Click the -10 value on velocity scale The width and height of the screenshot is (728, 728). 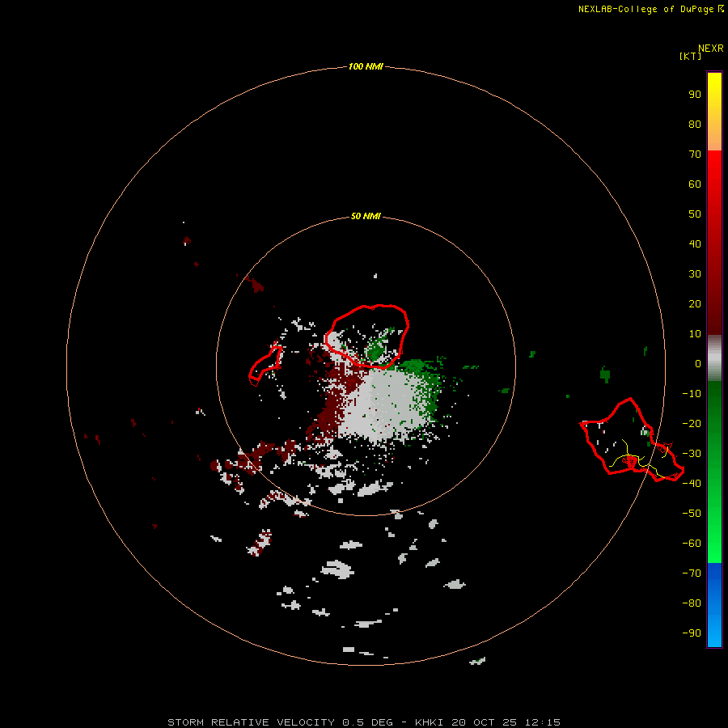692,394
